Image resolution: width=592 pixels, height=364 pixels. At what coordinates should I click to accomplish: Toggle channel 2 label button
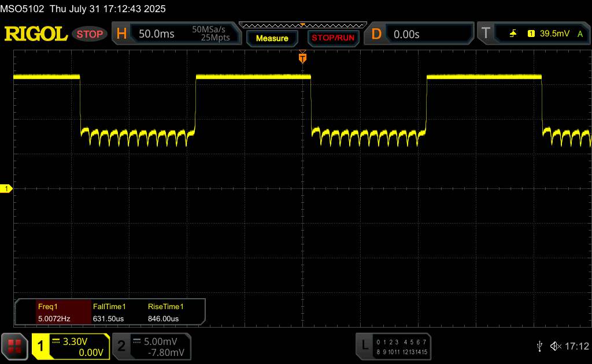click(x=121, y=346)
